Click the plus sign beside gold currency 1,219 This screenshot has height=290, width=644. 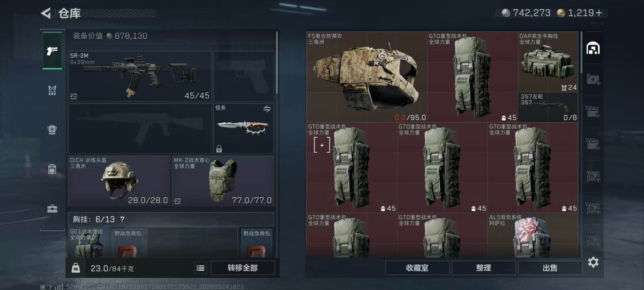point(599,13)
